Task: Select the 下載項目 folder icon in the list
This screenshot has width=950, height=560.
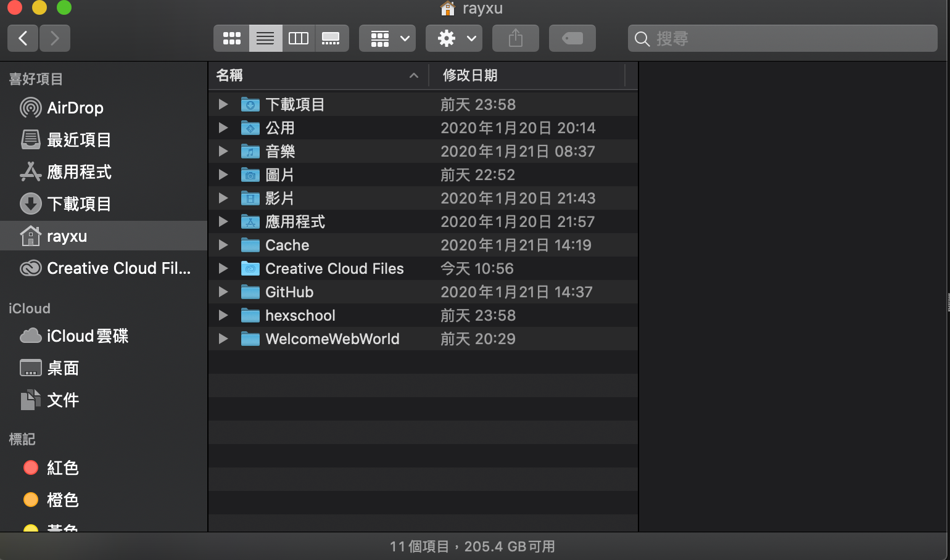Action: point(250,104)
